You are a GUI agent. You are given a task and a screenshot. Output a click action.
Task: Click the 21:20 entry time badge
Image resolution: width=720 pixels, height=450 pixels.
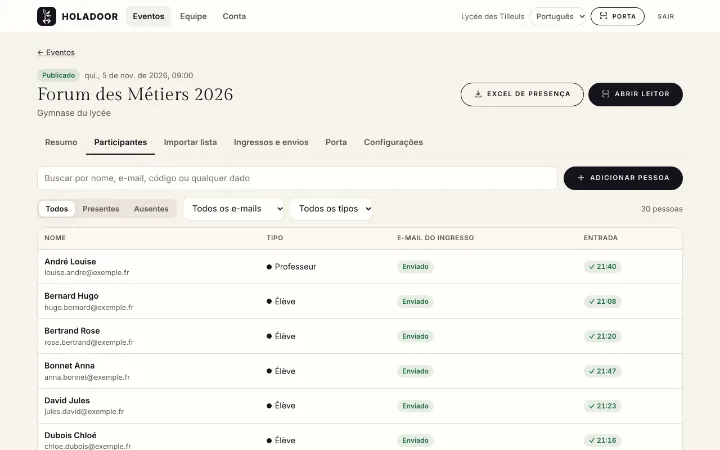pos(602,337)
